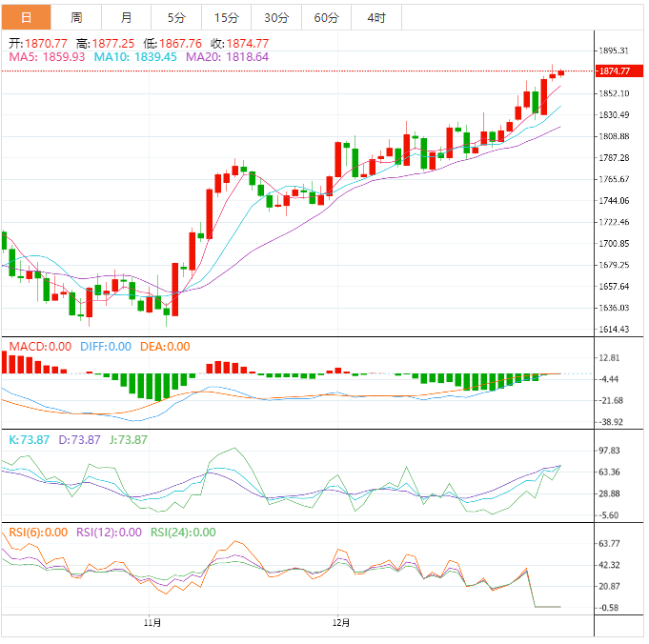This screenshot has width=649, height=644.
Task: Open the 4时 timeframe tab
Action: point(376,17)
